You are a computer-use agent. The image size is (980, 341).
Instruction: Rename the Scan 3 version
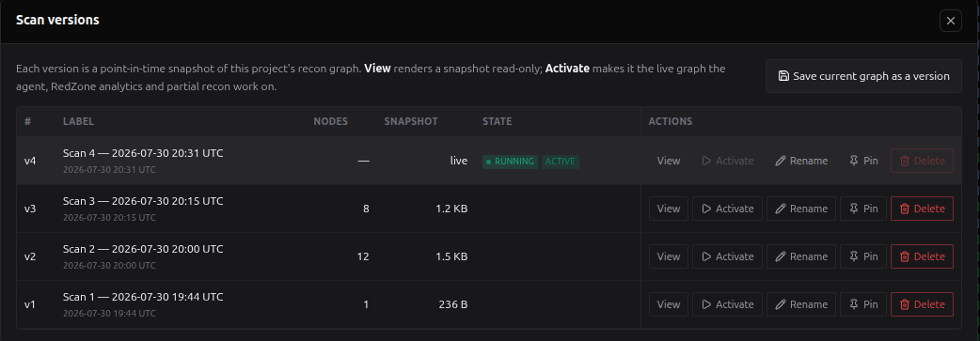coord(800,209)
